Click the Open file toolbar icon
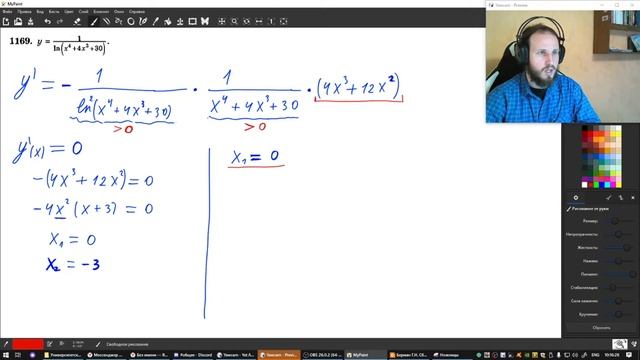Viewport: 640px width, 360px height. tap(18, 21)
